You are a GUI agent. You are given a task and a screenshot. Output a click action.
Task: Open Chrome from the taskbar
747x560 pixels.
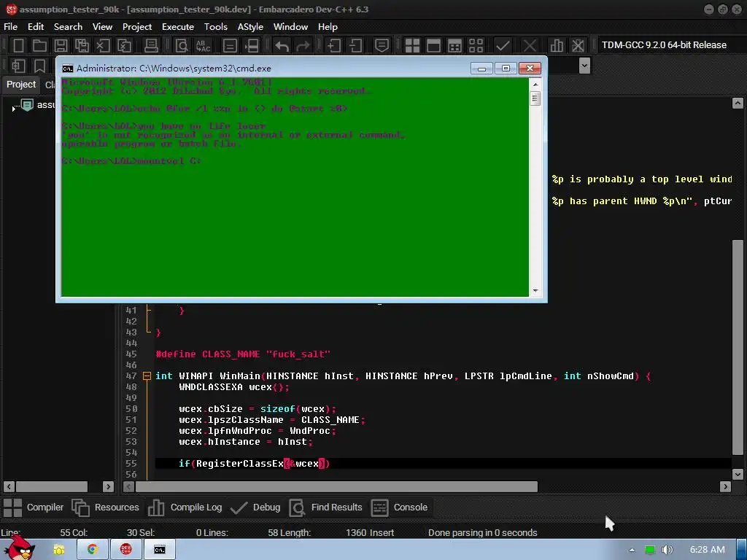pyautogui.click(x=93, y=550)
